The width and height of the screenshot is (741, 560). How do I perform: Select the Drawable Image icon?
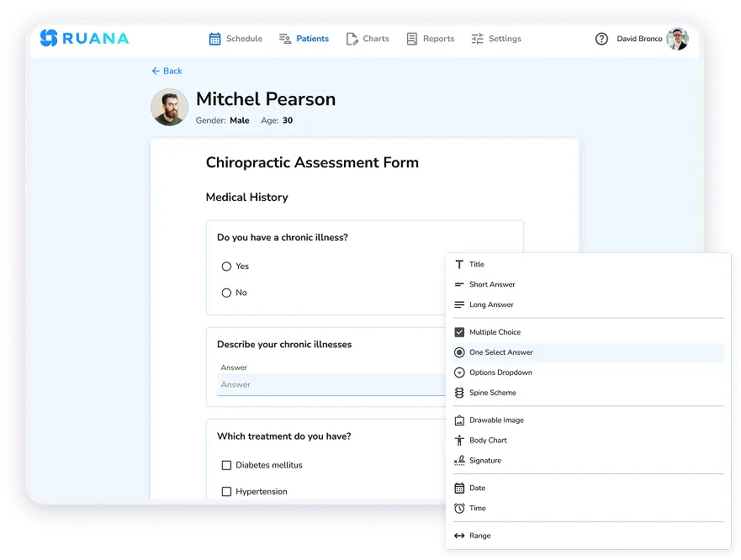coord(458,420)
